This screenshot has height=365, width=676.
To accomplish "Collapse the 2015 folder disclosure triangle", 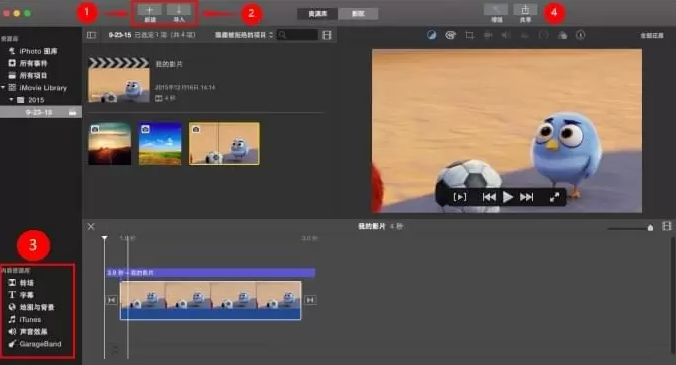I will pos(12,100).
